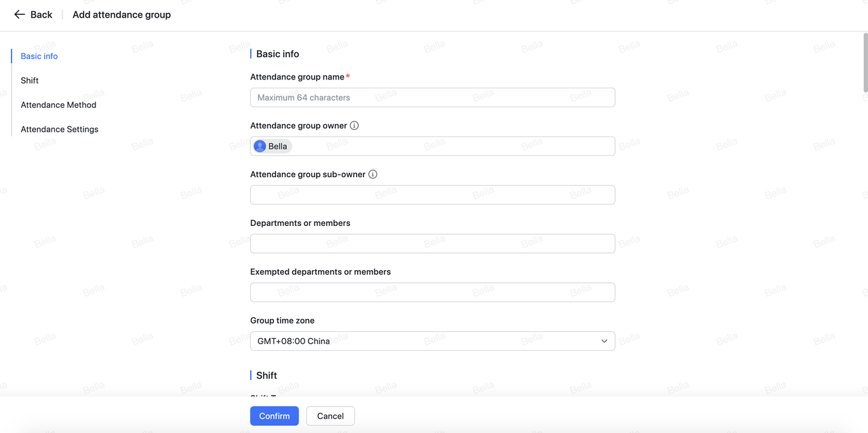This screenshot has width=868, height=433.
Task: Go to Basic info section in sidebar
Action: (x=39, y=56)
